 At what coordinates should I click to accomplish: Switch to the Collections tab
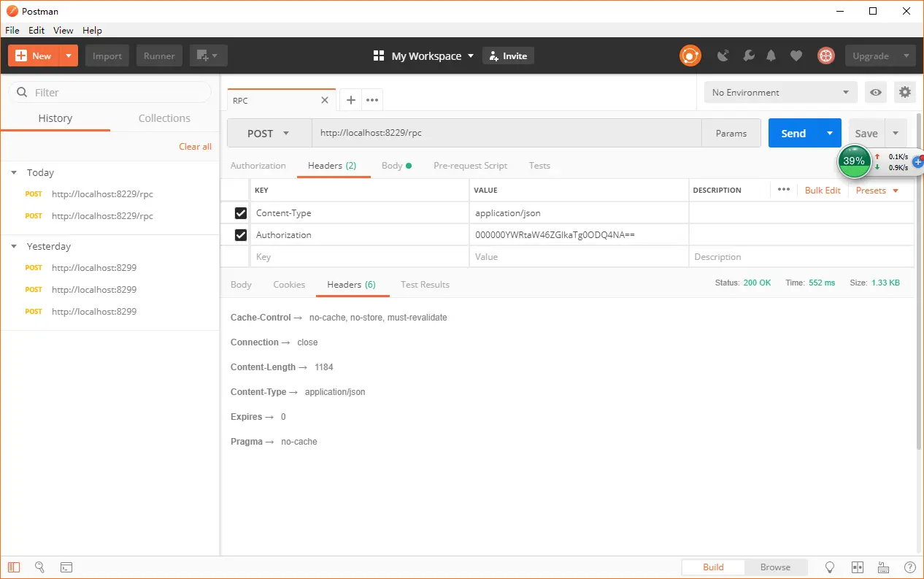(164, 118)
